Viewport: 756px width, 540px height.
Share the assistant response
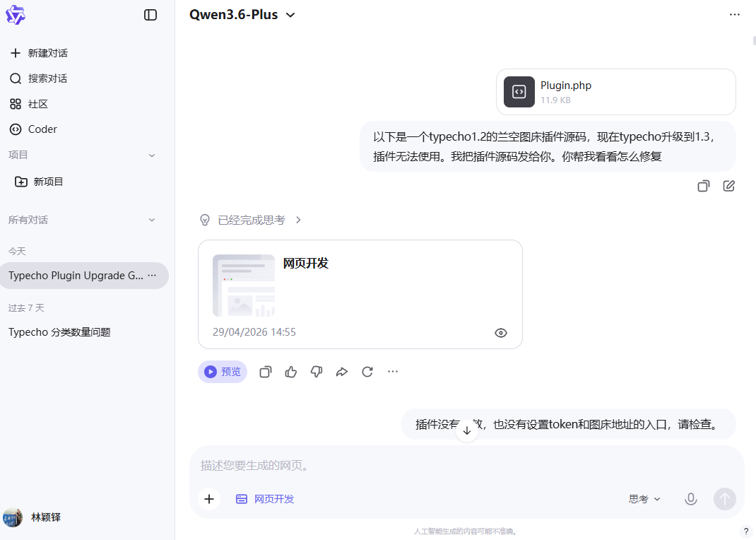click(342, 372)
